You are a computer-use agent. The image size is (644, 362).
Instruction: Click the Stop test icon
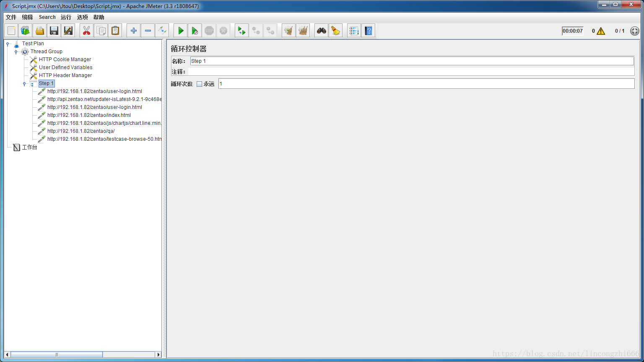(209, 31)
